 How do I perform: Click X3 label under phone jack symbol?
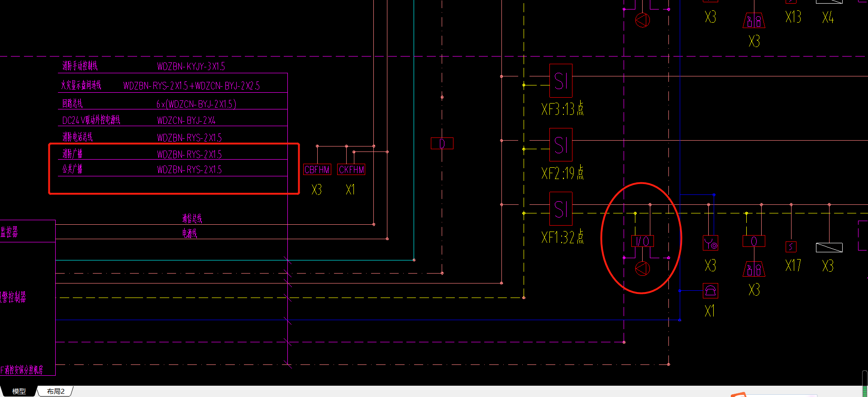point(711,265)
